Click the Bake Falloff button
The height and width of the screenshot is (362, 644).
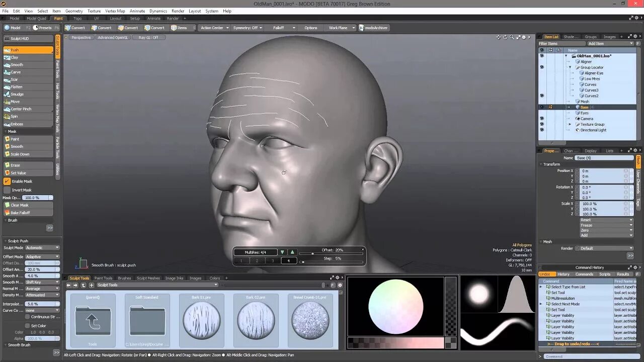28,213
